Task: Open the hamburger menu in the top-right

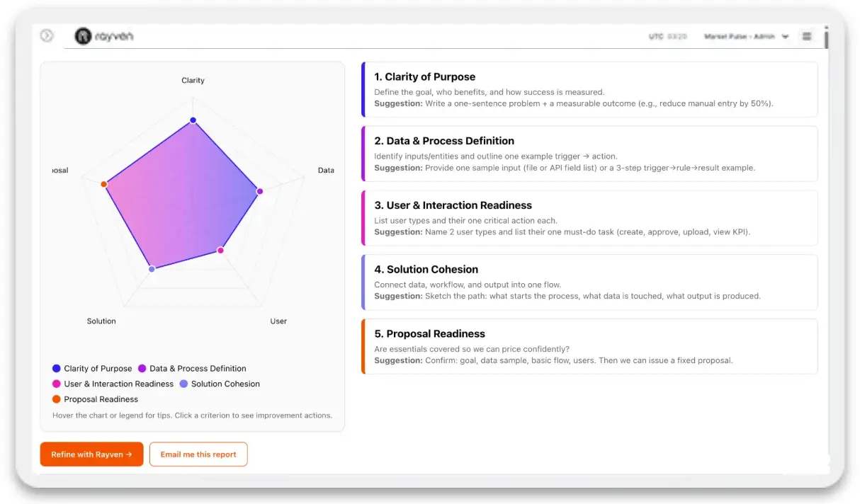Action: coord(806,35)
